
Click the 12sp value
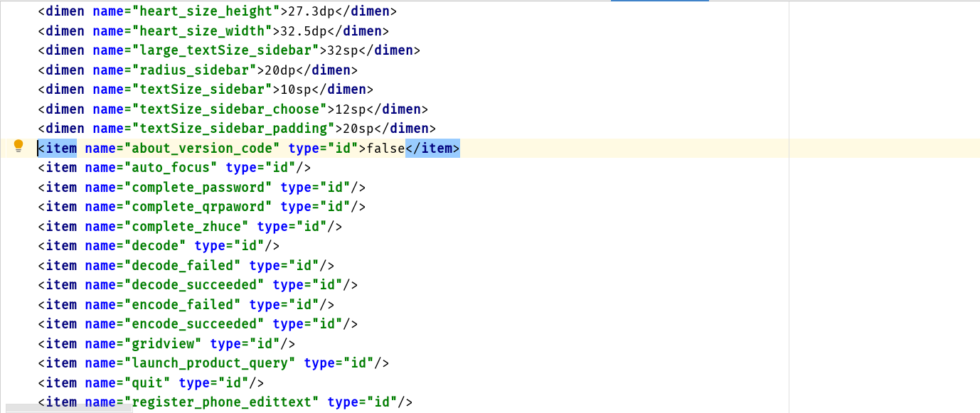(351, 109)
